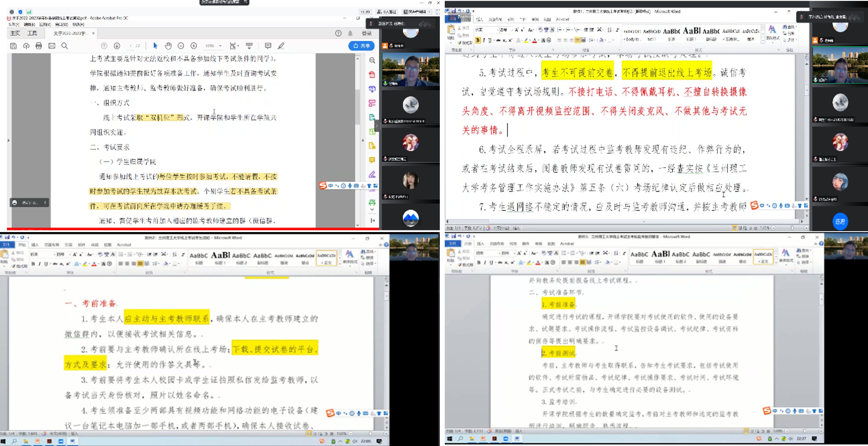Toggle Bold in the 附件1 Word window
The width and height of the screenshot is (868, 446).
(x=478, y=41)
